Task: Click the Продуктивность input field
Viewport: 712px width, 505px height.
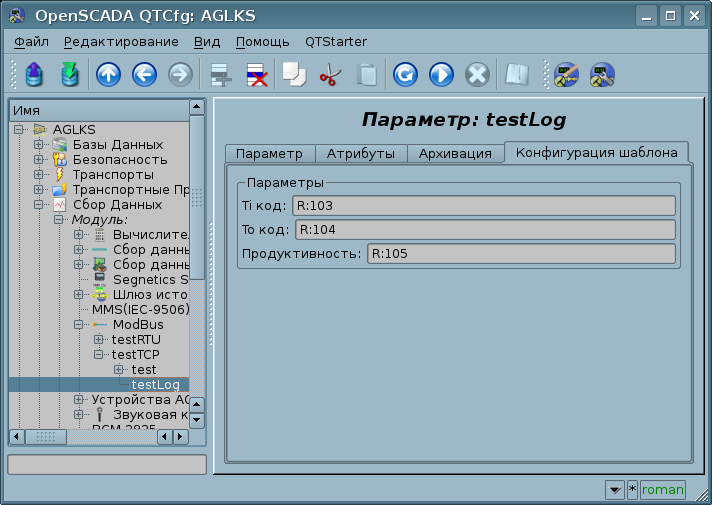Action: [x=520, y=254]
